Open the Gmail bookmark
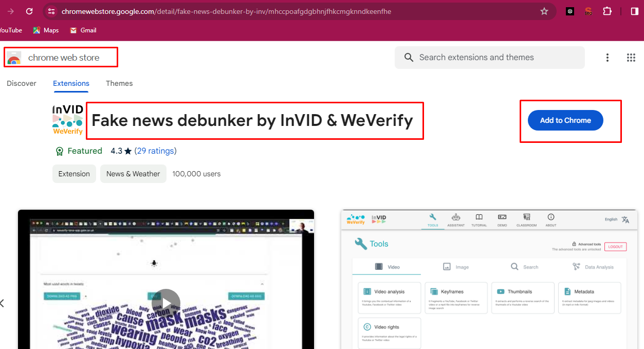Image resolution: width=644 pixels, height=349 pixels. [x=83, y=30]
